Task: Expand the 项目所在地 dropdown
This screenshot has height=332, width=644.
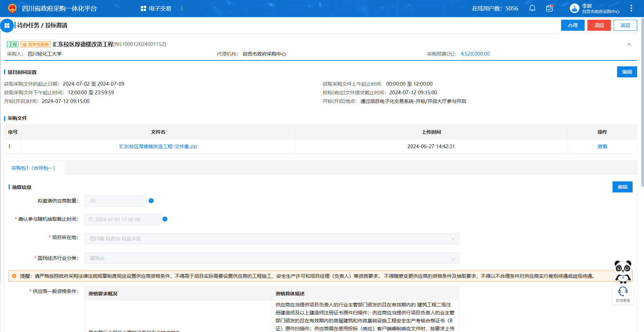Action: click(x=453, y=239)
